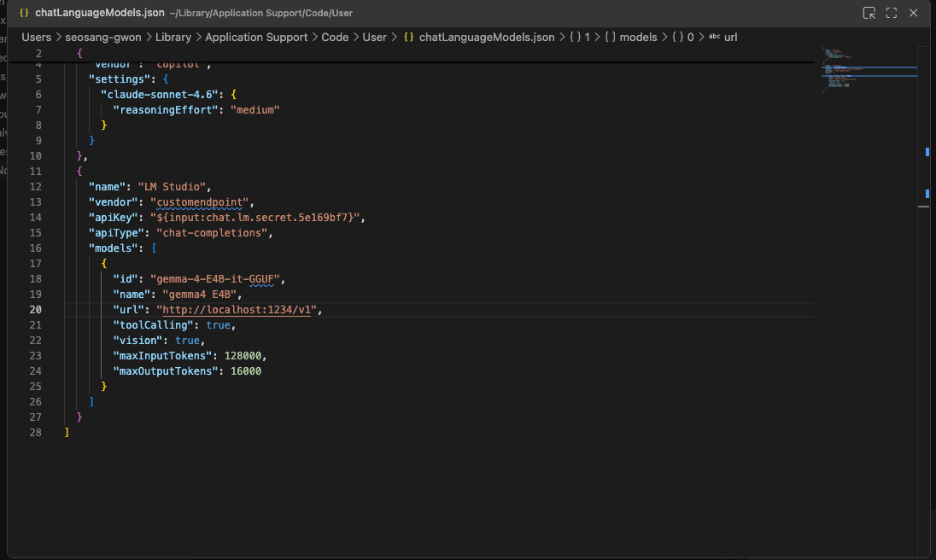Click the 128000 value
The width and height of the screenshot is (936, 560).
pyautogui.click(x=243, y=355)
